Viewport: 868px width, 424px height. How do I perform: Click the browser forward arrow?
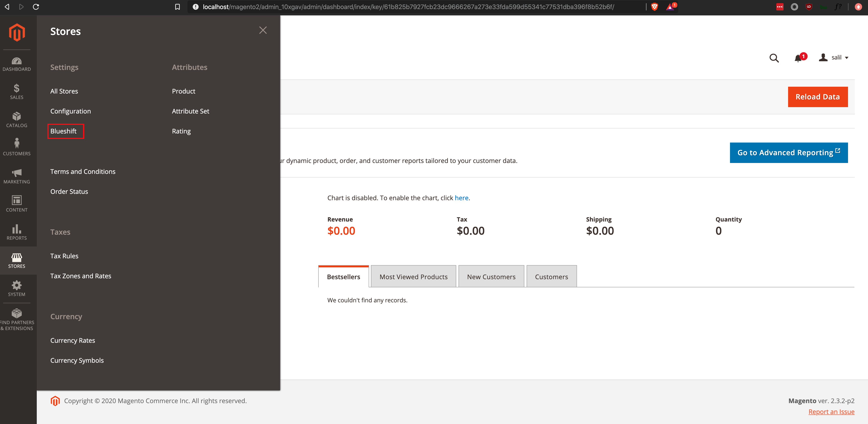pos(21,7)
